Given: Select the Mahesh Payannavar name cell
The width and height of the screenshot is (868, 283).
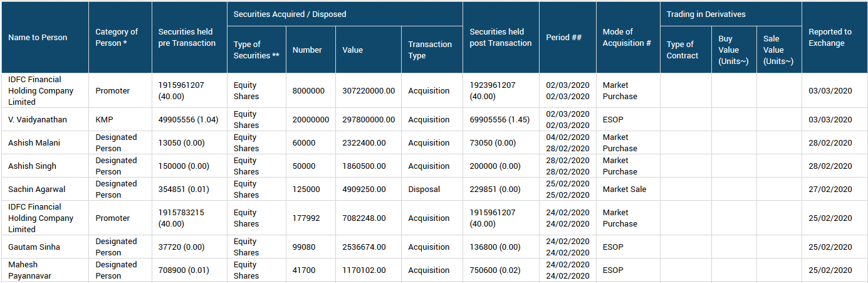Looking at the screenshot, I should click(x=31, y=270).
